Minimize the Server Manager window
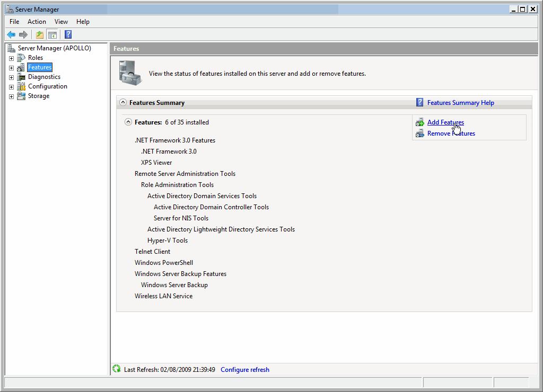 click(514, 10)
